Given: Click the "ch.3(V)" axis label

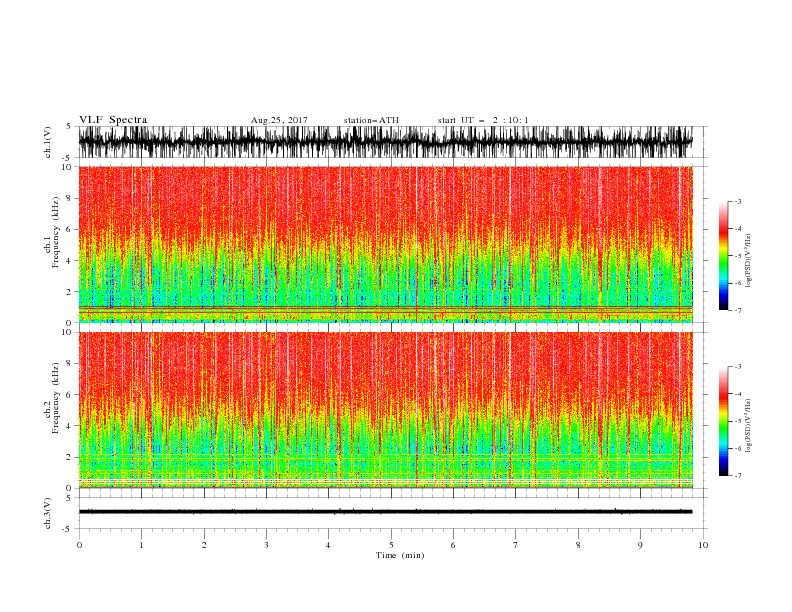Looking at the screenshot, I should 48,513.
